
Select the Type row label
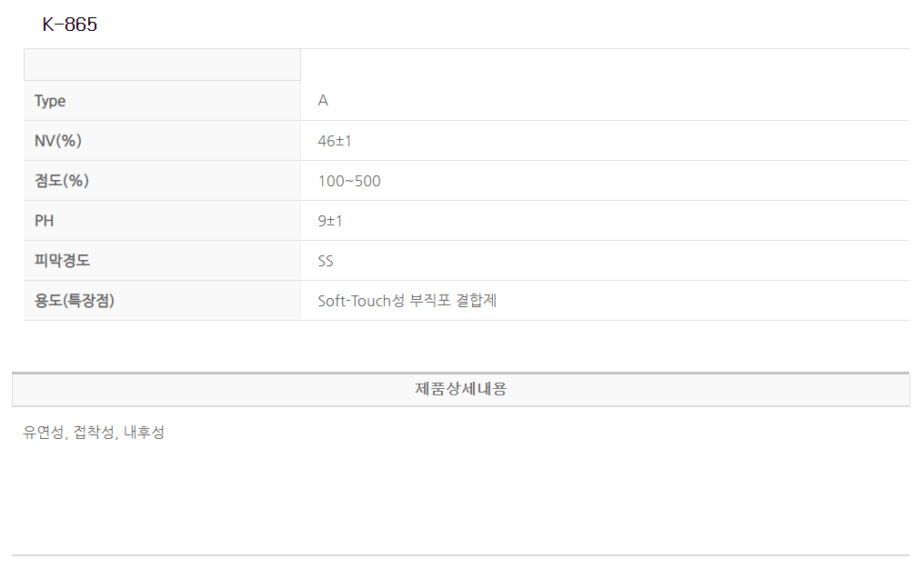coord(50,101)
